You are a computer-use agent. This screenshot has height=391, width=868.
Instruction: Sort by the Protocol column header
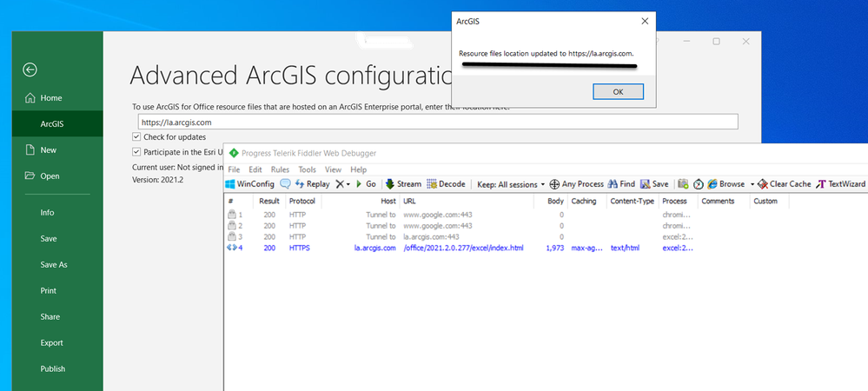click(303, 201)
